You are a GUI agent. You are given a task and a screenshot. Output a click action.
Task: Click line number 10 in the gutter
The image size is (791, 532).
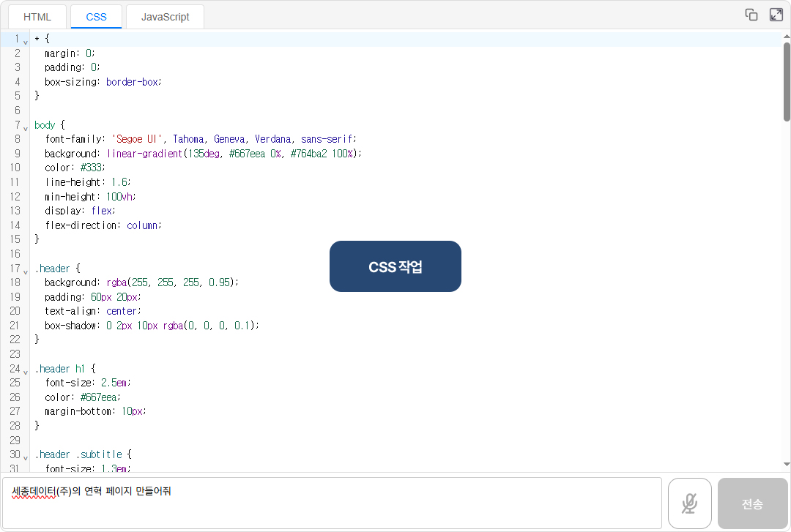point(15,168)
